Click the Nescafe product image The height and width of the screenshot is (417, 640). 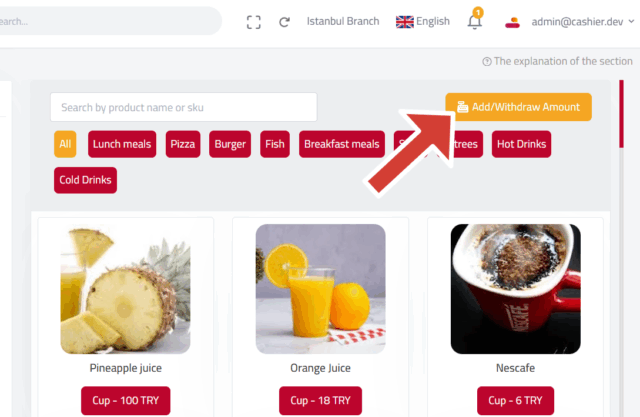point(516,289)
